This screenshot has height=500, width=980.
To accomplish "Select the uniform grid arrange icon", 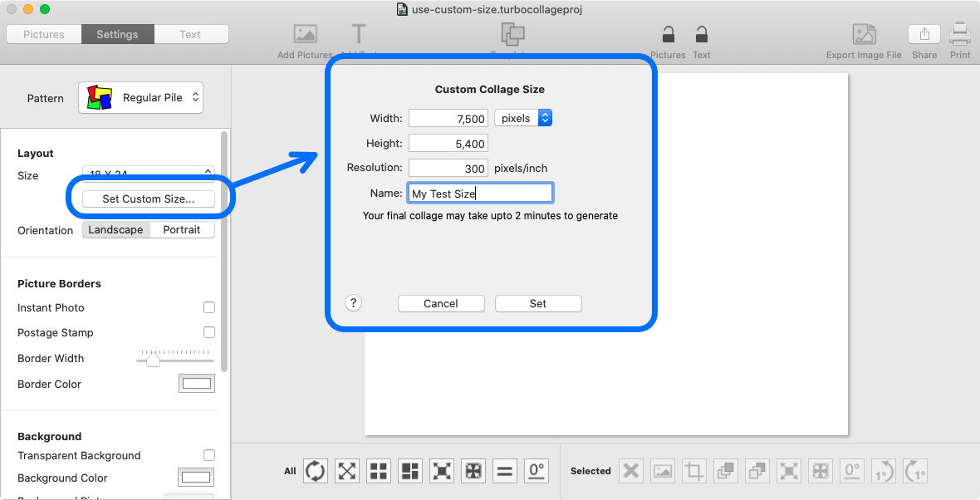I will 379,471.
